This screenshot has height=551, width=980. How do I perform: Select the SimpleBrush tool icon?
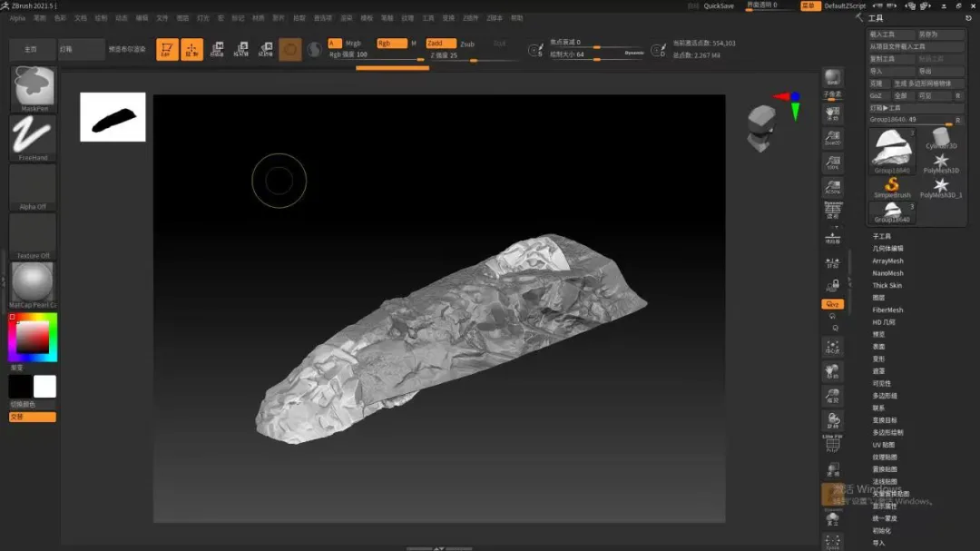[x=892, y=185]
